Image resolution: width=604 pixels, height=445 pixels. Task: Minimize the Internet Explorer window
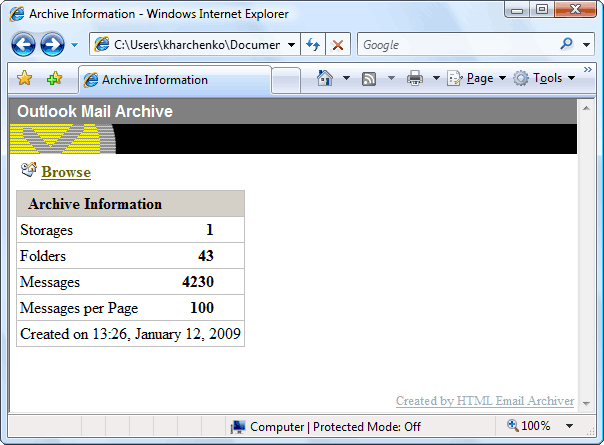517,9
